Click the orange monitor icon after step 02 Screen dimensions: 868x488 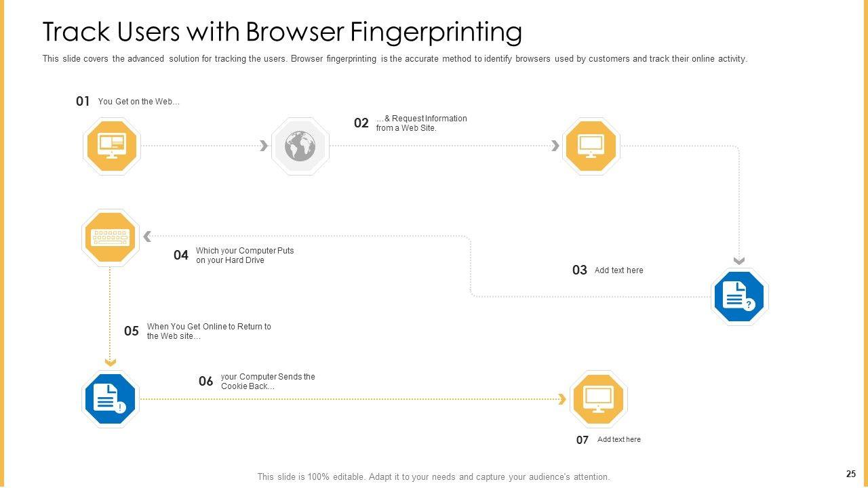pyautogui.click(x=591, y=146)
